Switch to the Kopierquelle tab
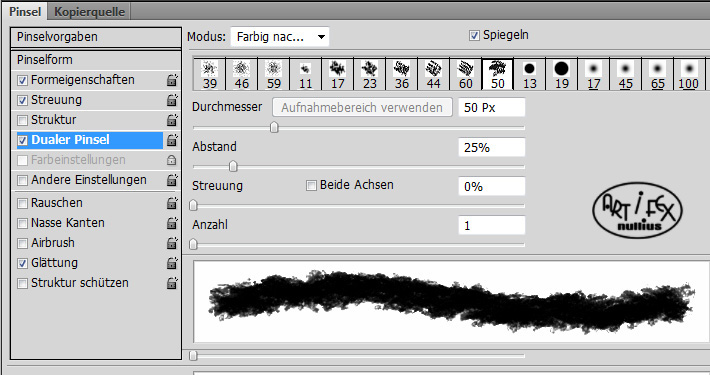Image resolution: width=710 pixels, height=375 pixels. click(x=89, y=12)
